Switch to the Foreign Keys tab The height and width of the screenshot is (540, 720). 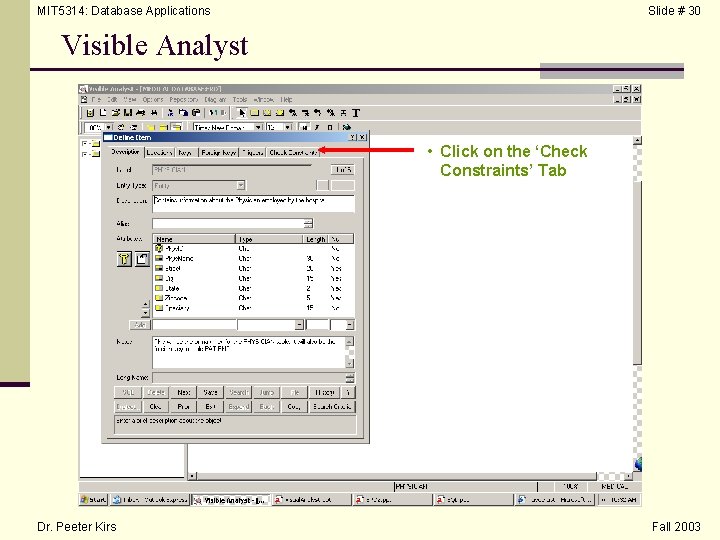[219, 152]
